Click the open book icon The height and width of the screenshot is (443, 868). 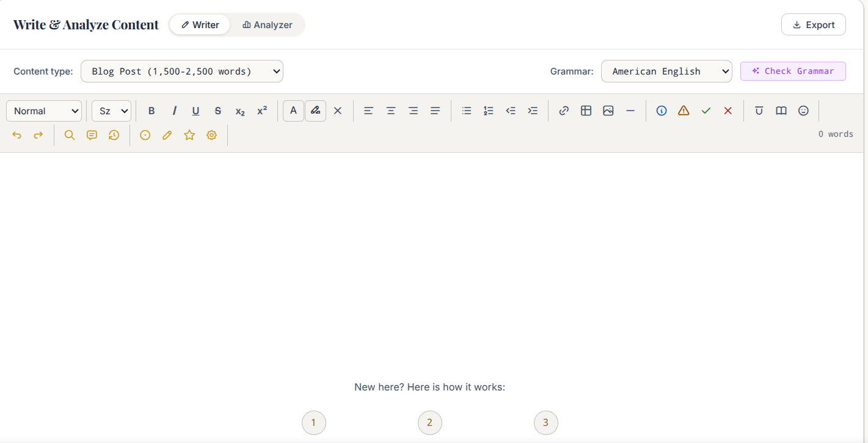click(781, 111)
